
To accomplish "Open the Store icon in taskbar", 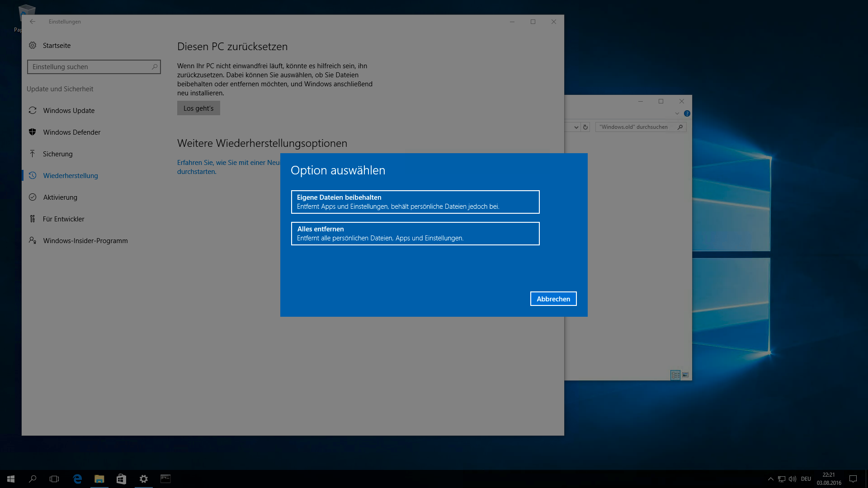I will tap(121, 479).
